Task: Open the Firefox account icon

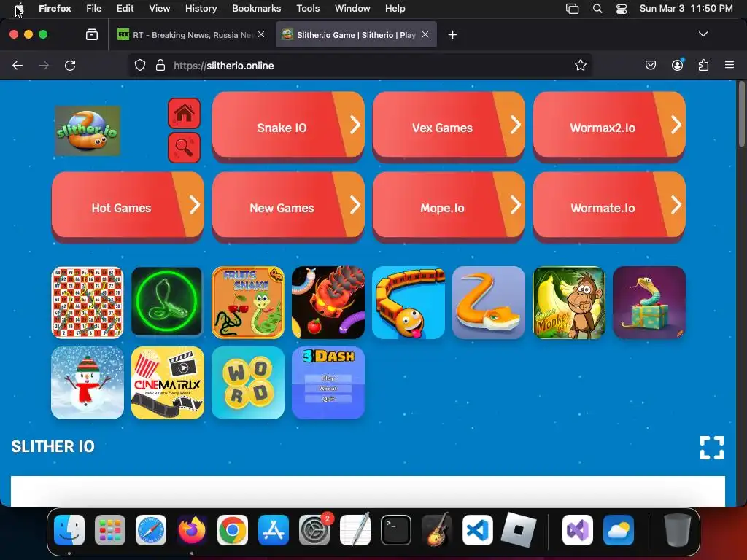Action: click(677, 66)
